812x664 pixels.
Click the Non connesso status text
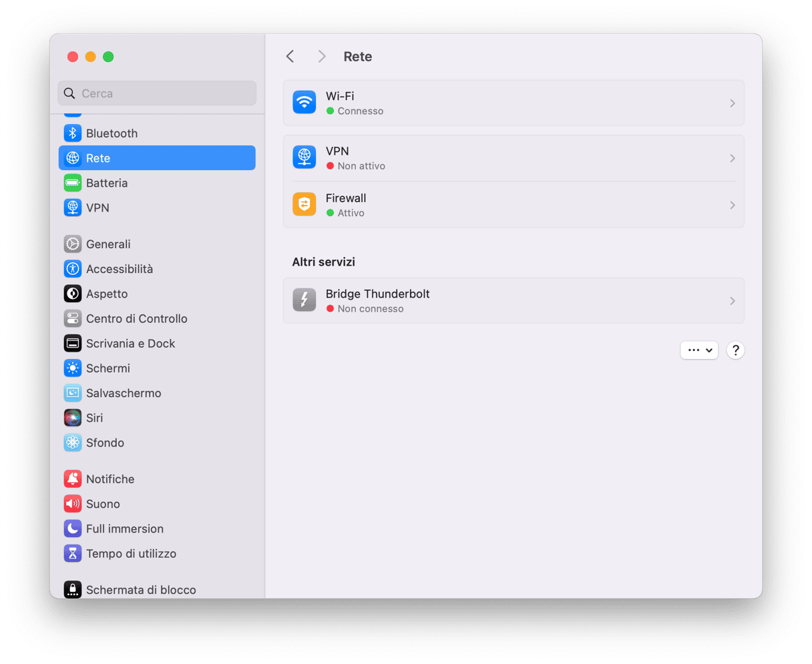[371, 309]
